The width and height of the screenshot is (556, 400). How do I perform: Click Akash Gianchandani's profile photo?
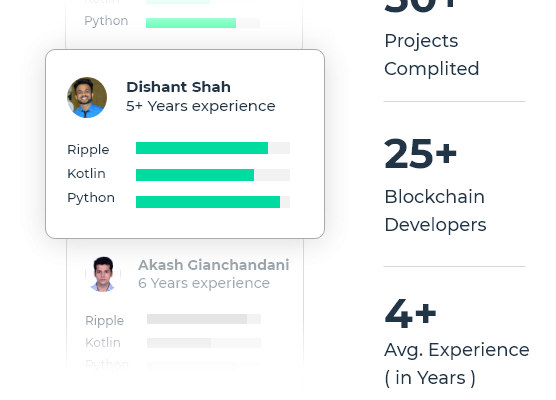pyautogui.click(x=103, y=274)
